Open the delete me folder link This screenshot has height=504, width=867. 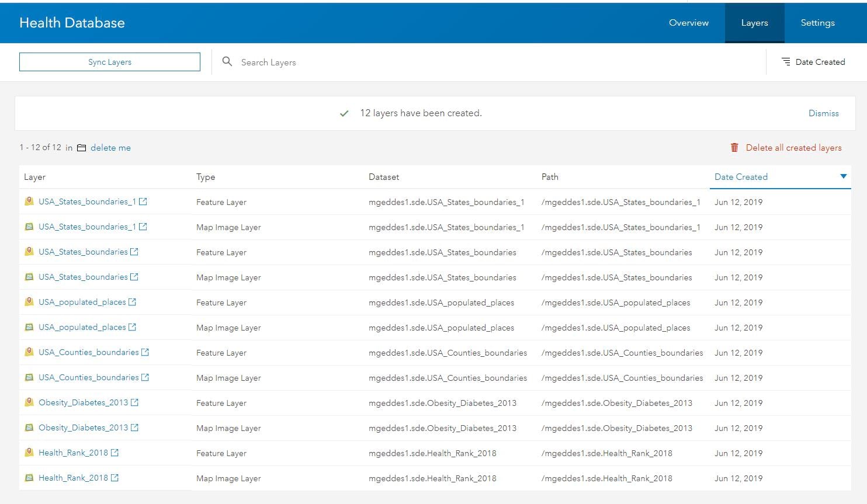pos(110,148)
